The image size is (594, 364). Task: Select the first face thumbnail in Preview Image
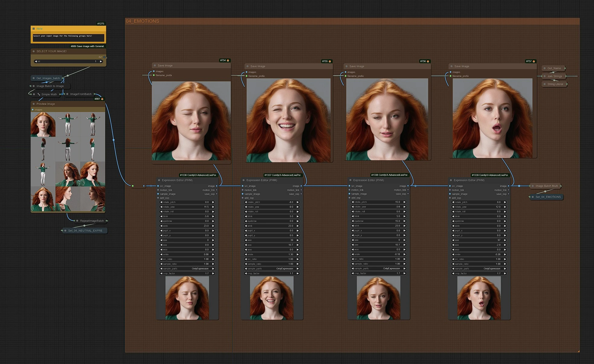click(43, 124)
